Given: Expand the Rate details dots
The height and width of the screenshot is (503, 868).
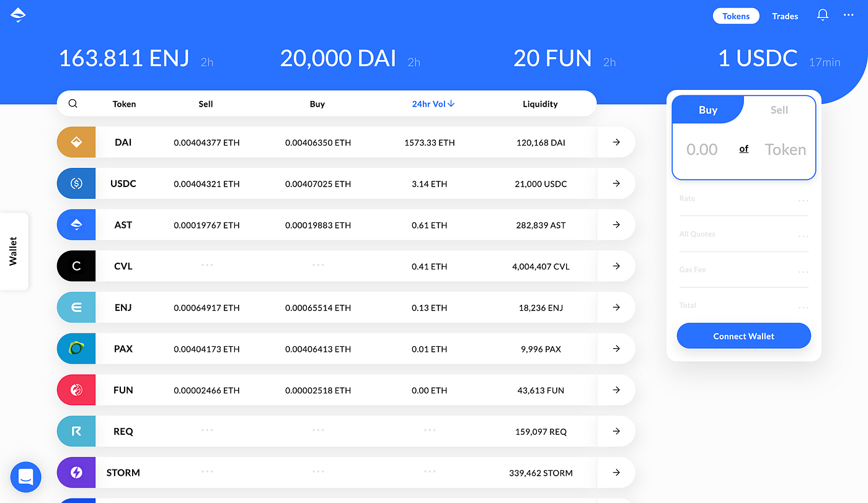Looking at the screenshot, I should (x=804, y=201).
